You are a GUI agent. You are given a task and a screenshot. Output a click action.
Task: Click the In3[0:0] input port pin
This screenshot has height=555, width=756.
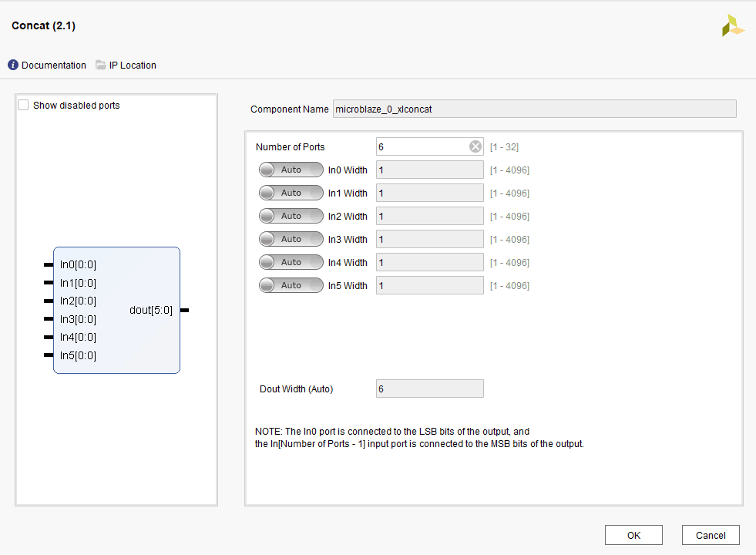click(49, 319)
